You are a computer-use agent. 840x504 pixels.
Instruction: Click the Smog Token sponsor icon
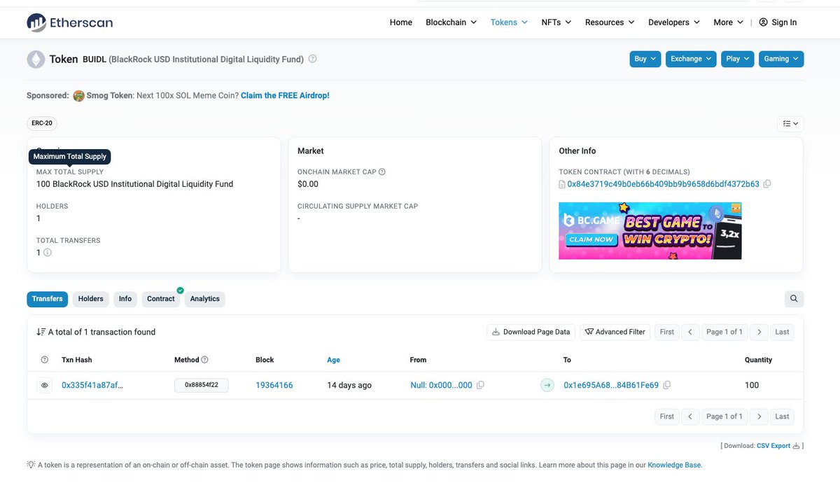point(78,96)
